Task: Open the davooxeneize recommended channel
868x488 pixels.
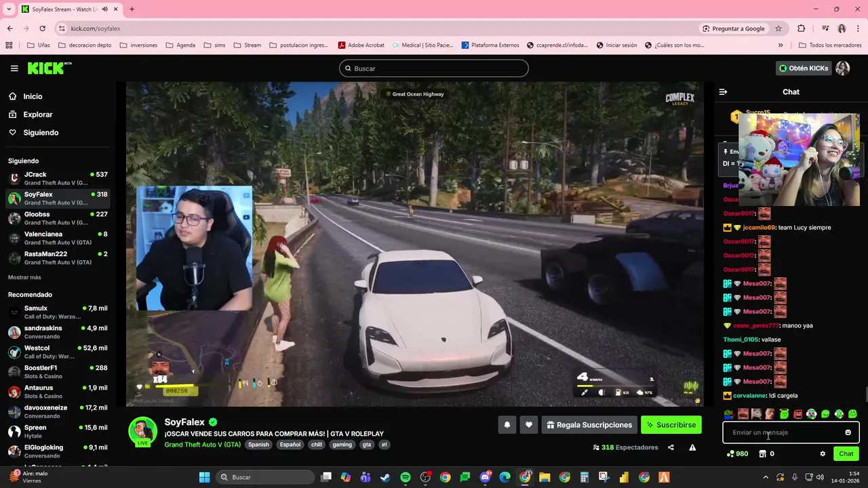Action: (x=58, y=411)
